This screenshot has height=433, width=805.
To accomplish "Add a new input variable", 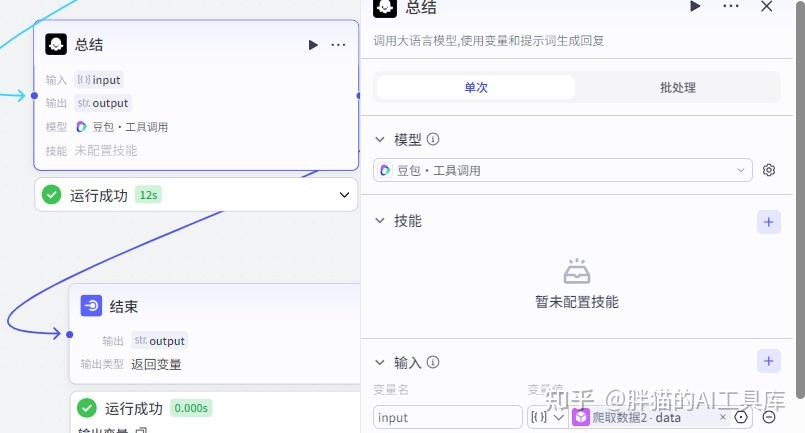I will [x=769, y=361].
